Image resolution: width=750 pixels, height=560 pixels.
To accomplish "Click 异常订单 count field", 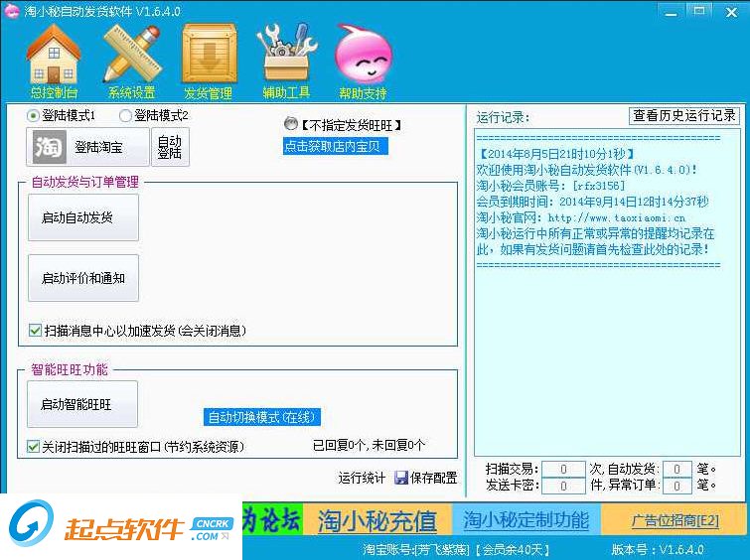I will tap(676, 486).
